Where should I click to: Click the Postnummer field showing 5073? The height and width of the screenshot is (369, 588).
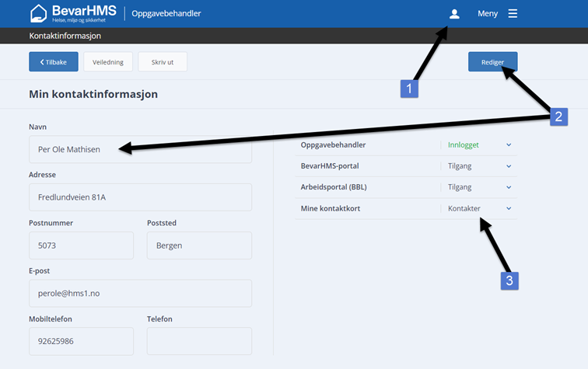[x=81, y=245]
